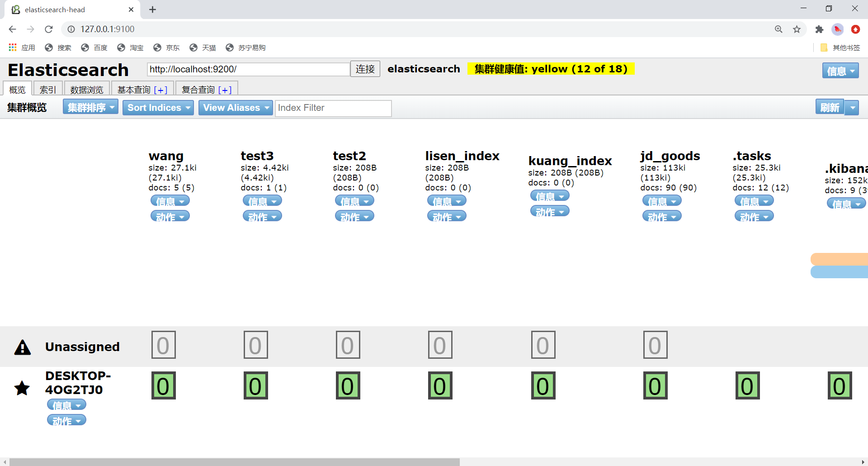The height and width of the screenshot is (466, 868).
Task: Click the http://localhost:9200/ connection field
Action: pos(248,69)
